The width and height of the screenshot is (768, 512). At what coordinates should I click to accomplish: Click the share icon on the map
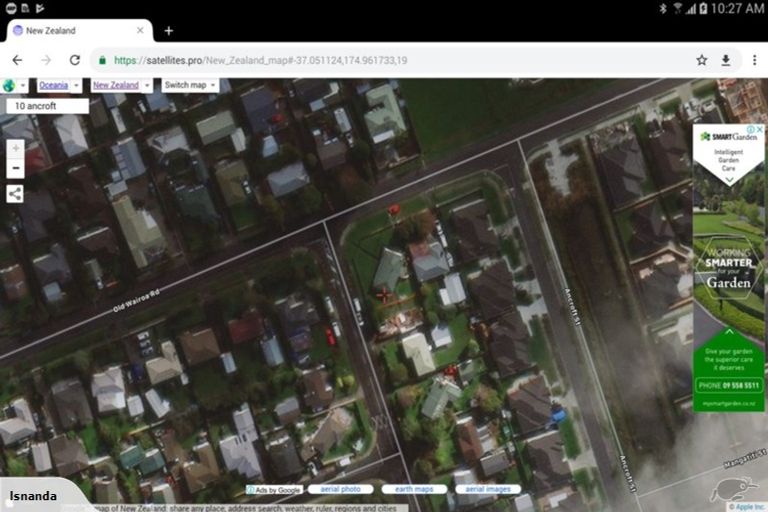[15, 193]
